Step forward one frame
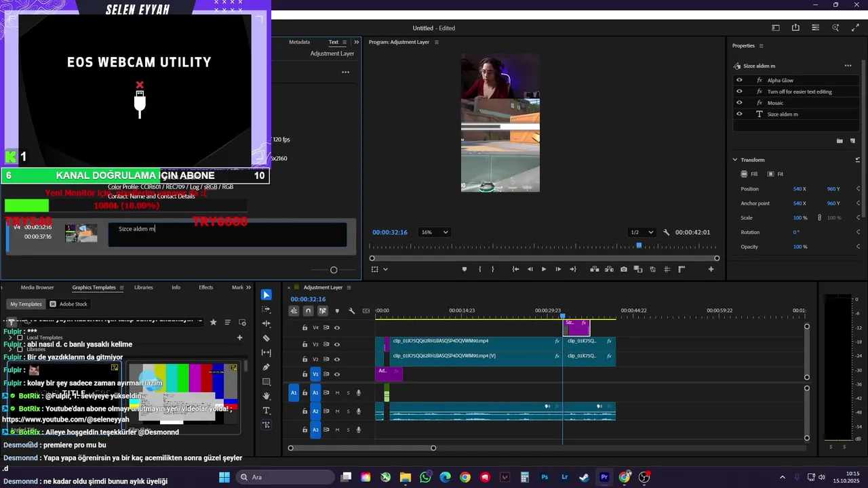Screen dimensions: 868x488 tap(558, 269)
